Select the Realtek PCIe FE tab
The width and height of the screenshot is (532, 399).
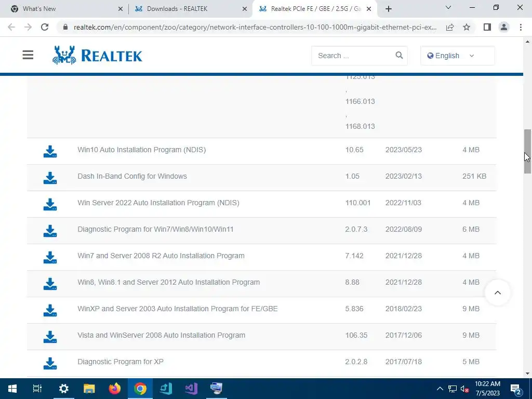click(314, 9)
